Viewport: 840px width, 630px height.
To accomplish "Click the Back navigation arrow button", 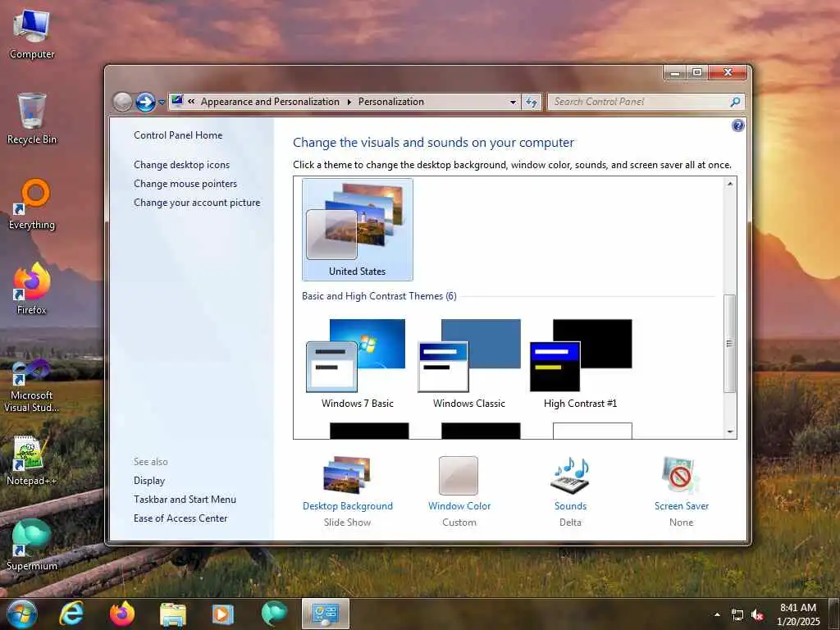I will coord(123,102).
